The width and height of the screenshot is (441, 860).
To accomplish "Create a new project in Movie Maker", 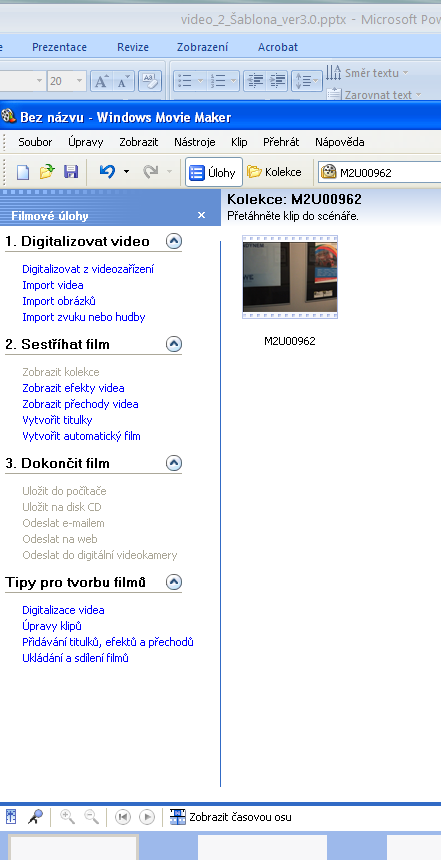I will (x=23, y=172).
